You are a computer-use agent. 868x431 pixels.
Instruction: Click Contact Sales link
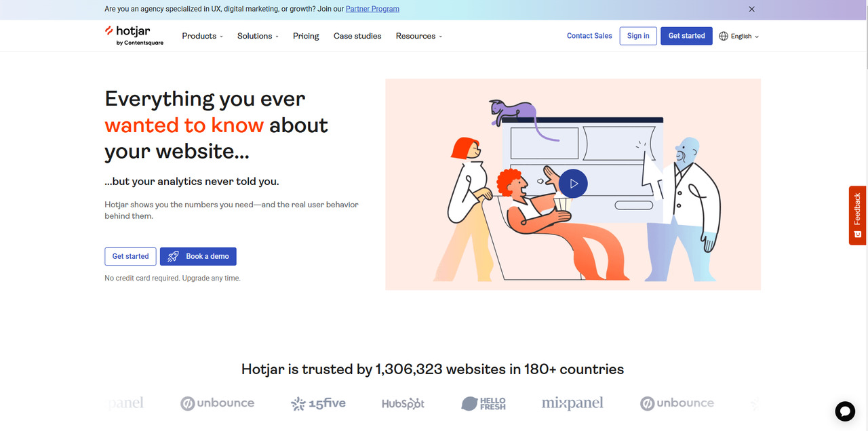pyautogui.click(x=589, y=36)
